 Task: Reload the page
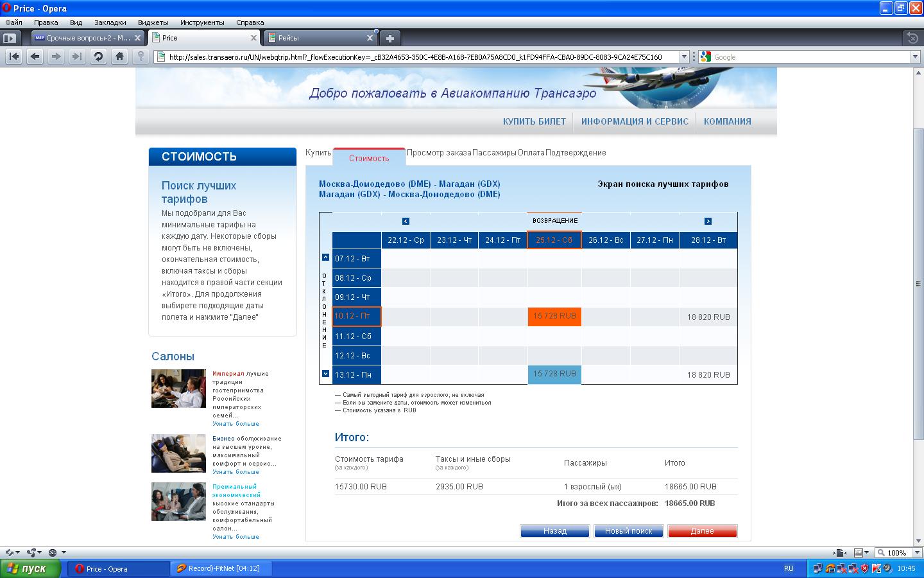coord(98,57)
